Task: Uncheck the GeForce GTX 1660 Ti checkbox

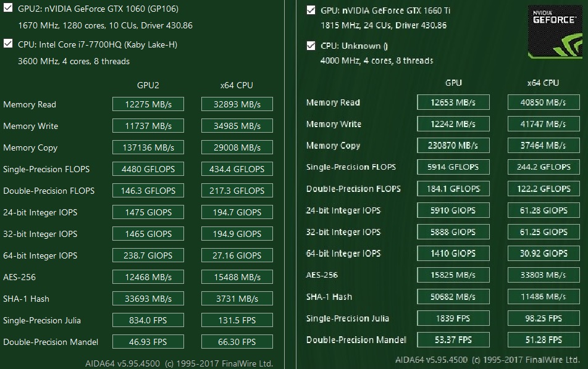Action: coord(311,10)
